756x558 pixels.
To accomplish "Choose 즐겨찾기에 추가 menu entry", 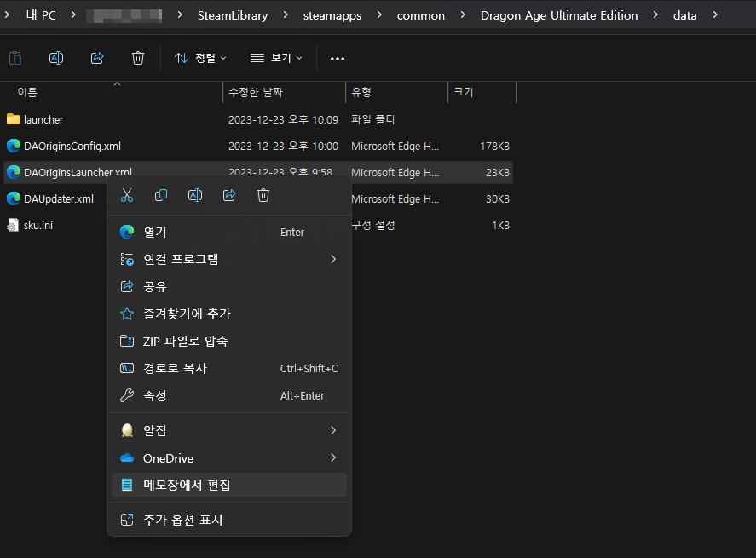I will coord(229,314).
